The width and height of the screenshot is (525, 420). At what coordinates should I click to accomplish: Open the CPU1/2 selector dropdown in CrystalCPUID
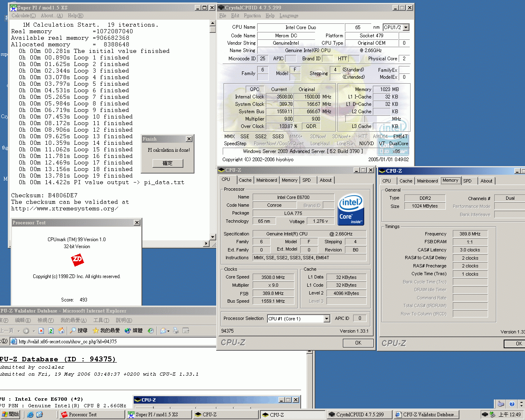[406, 27]
